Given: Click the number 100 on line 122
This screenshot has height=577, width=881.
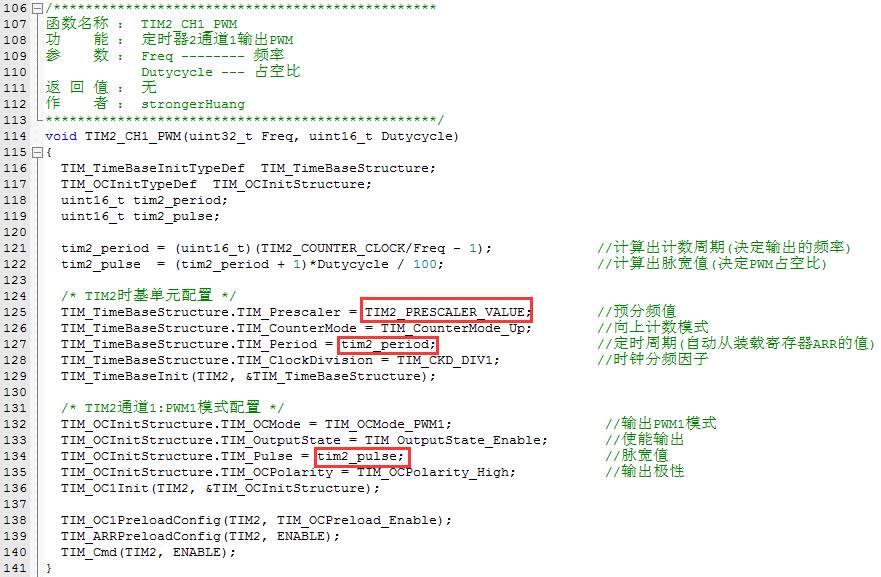Looking at the screenshot, I should click(425, 264).
